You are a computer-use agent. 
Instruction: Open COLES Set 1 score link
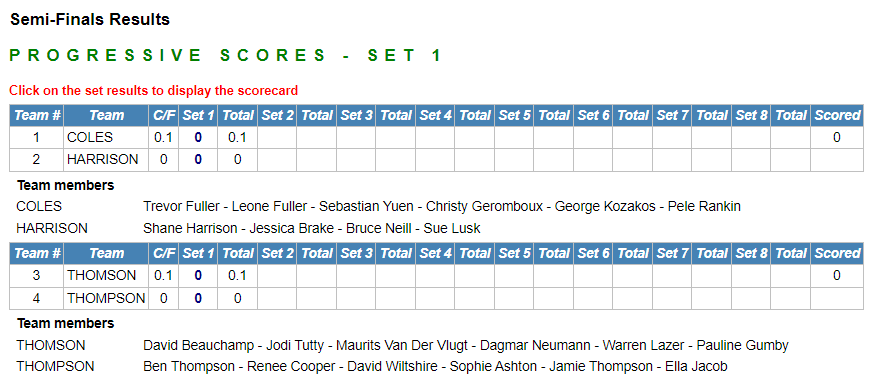pos(198,138)
